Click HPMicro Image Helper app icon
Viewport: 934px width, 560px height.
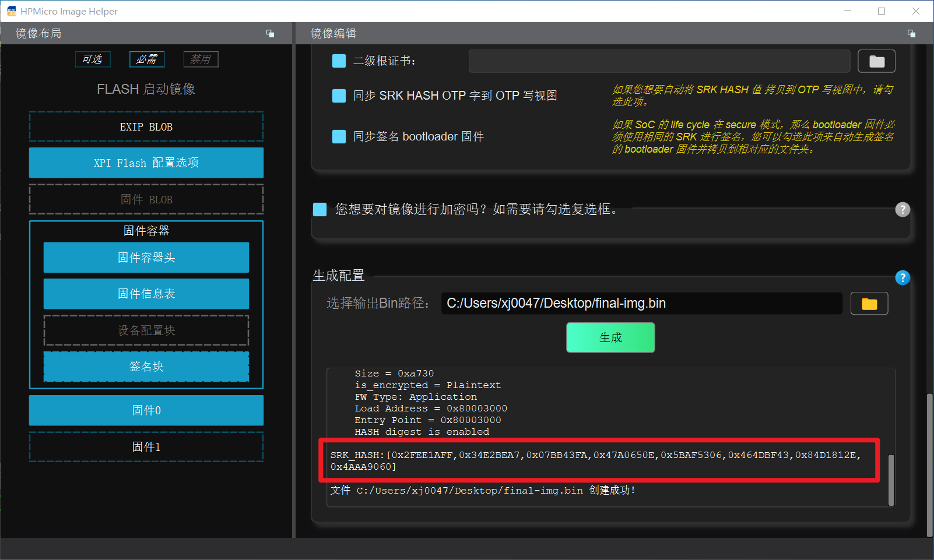point(11,11)
